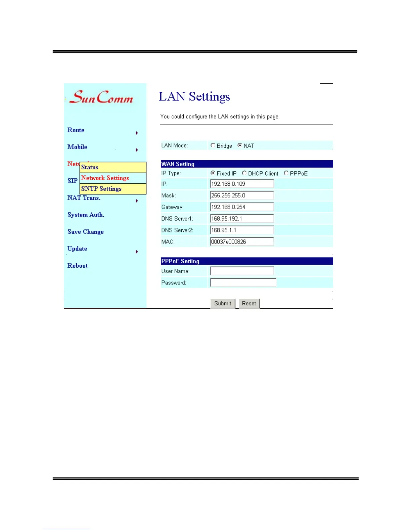Click the SunComm logo
Image resolution: width=411 pixels, height=532 pixels.
pyautogui.click(x=101, y=97)
